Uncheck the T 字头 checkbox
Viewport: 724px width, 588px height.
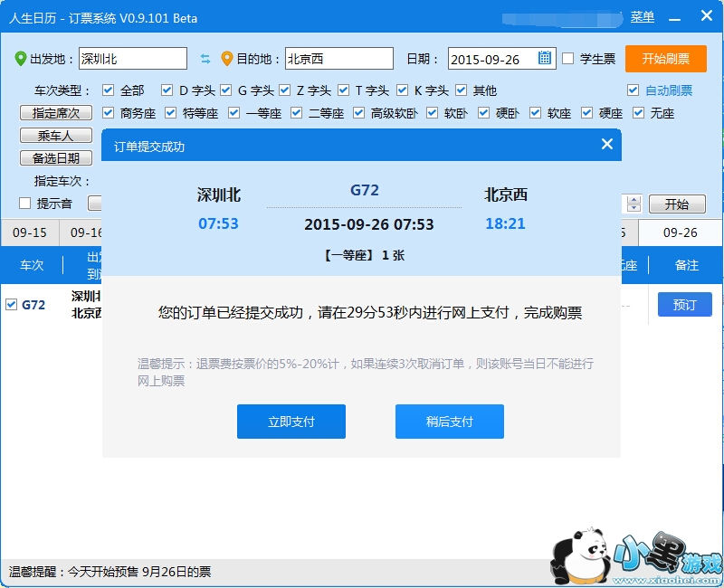click(344, 90)
